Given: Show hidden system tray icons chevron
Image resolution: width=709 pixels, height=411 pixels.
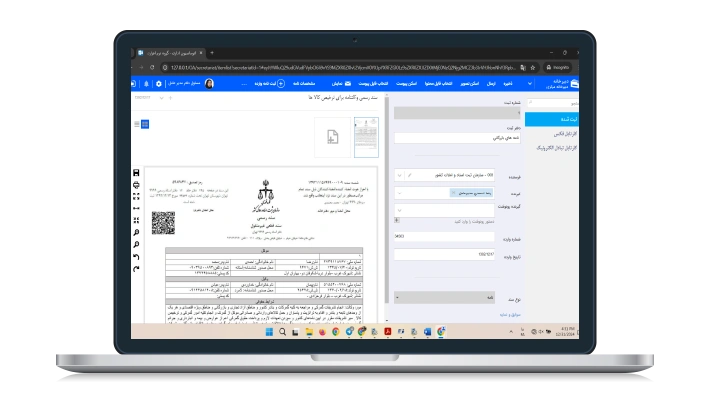Looking at the screenshot, I should point(511,332).
